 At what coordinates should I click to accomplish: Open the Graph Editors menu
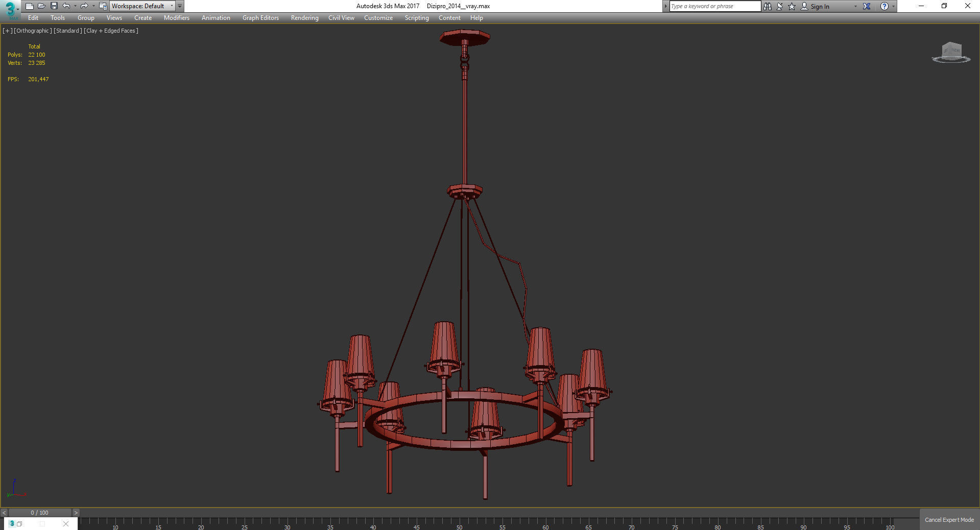point(260,18)
